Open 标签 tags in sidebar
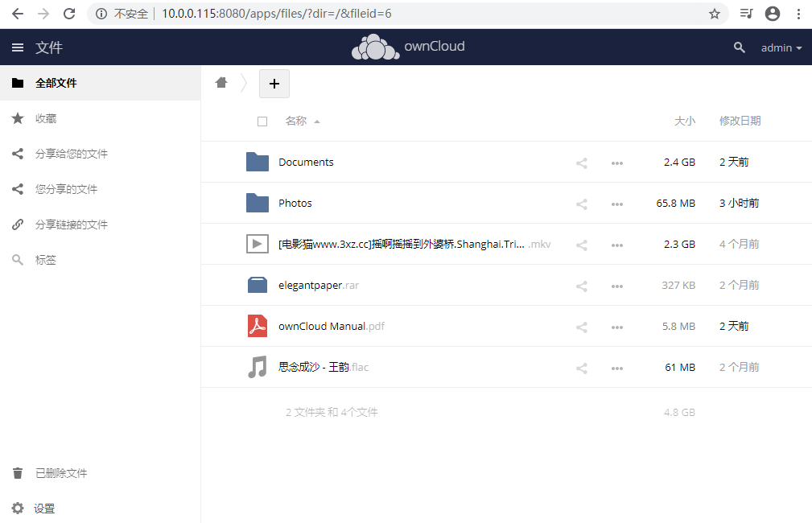The height and width of the screenshot is (523, 812). click(x=100, y=260)
